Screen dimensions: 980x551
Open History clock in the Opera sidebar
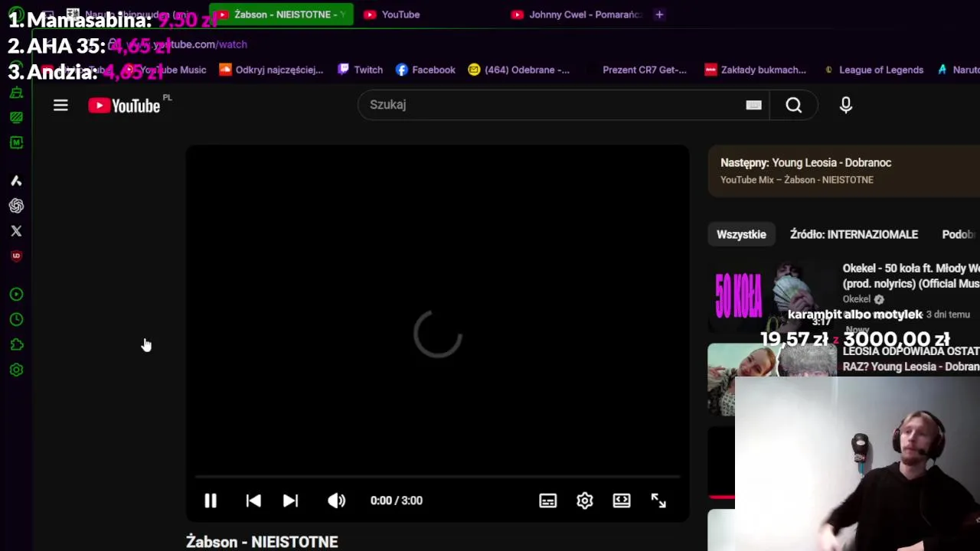tap(16, 319)
